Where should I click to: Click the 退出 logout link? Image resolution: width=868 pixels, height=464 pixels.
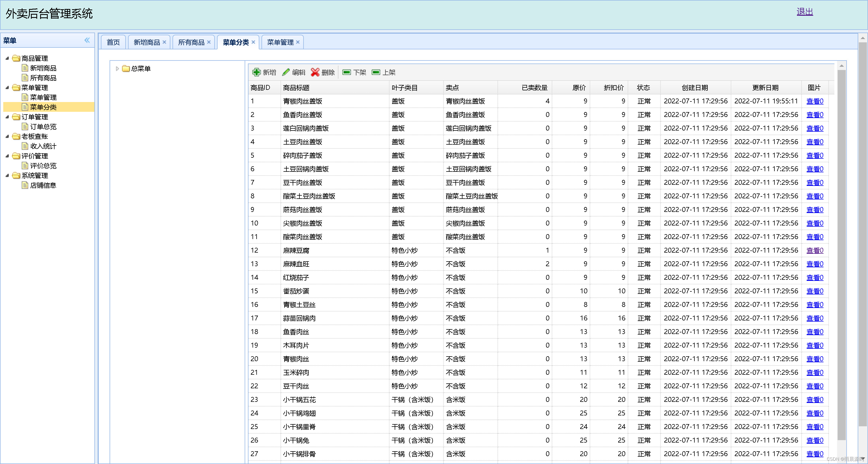[x=805, y=12]
